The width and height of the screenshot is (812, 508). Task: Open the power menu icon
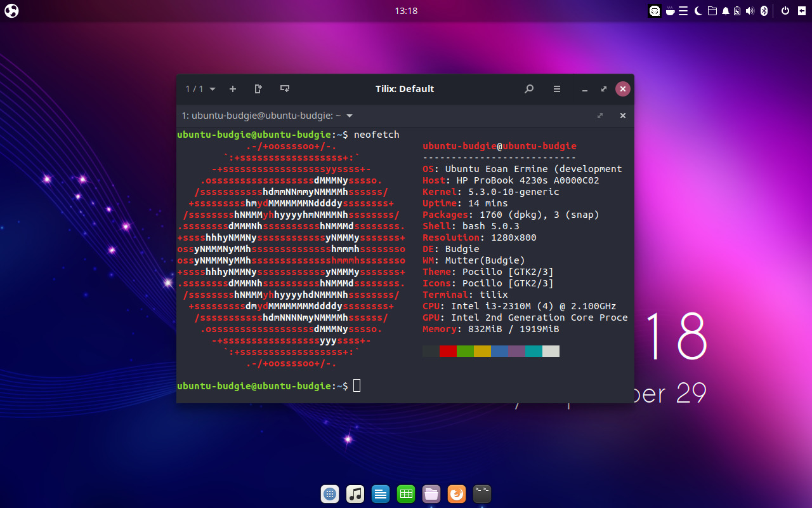point(785,11)
